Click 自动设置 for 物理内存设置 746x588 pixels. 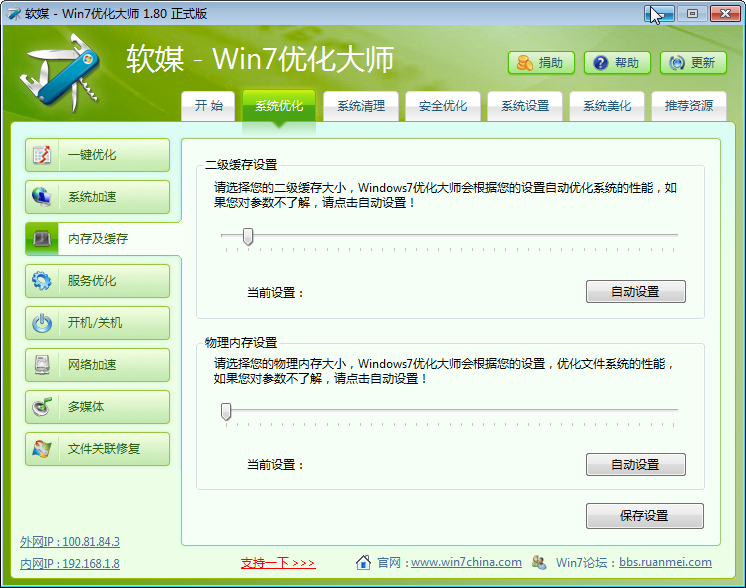point(636,464)
